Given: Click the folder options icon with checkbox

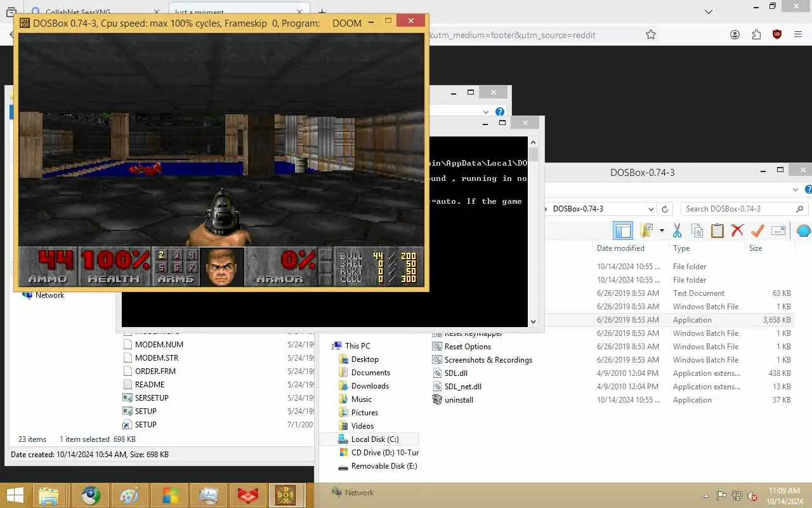Looking at the screenshot, I should [646, 231].
